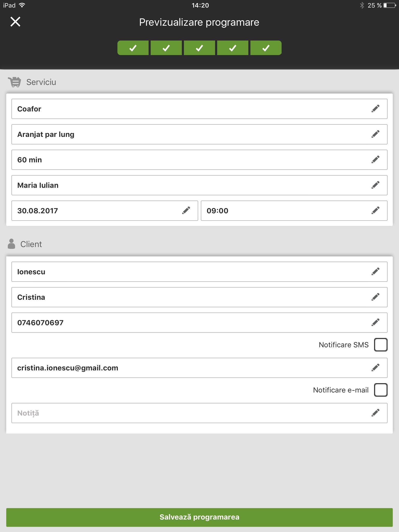399x532 pixels.
Task: Tap the Serviciu section heading
Action: click(41, 82)
